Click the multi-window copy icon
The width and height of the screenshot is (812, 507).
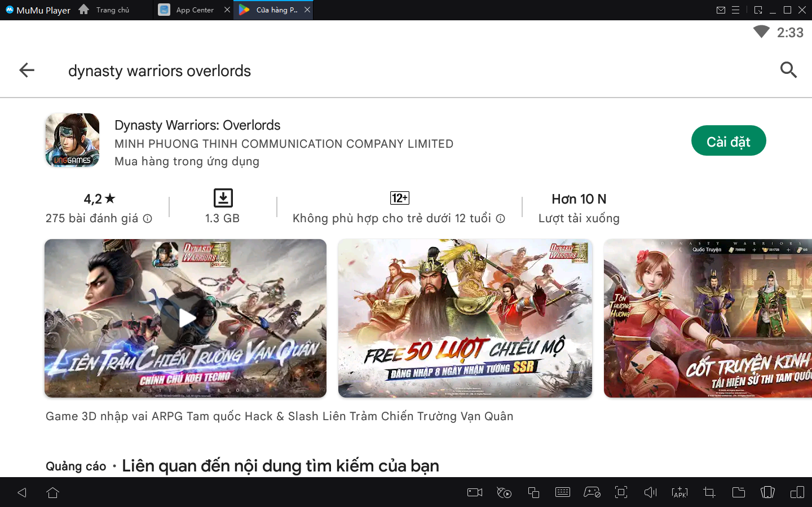[x=533, y=492]
